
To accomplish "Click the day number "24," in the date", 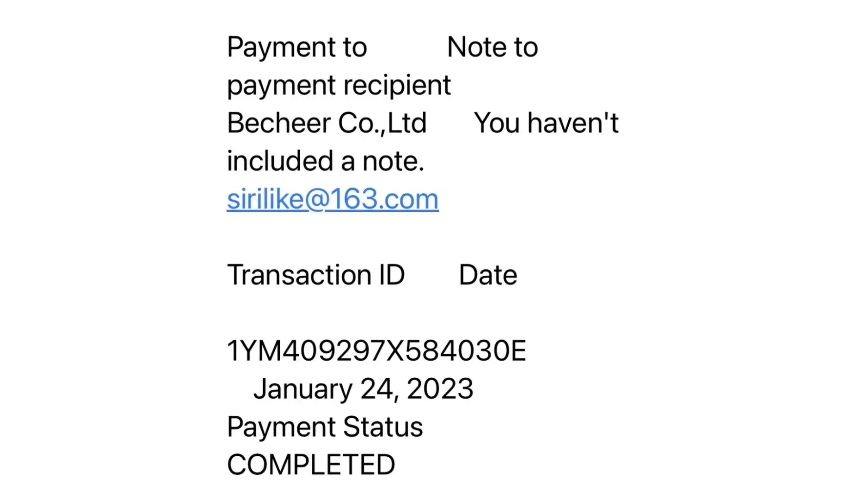I will point(379,389).
